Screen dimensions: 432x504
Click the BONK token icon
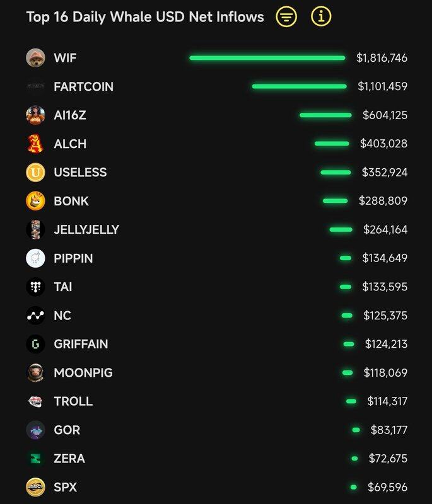tap(35, 201)
